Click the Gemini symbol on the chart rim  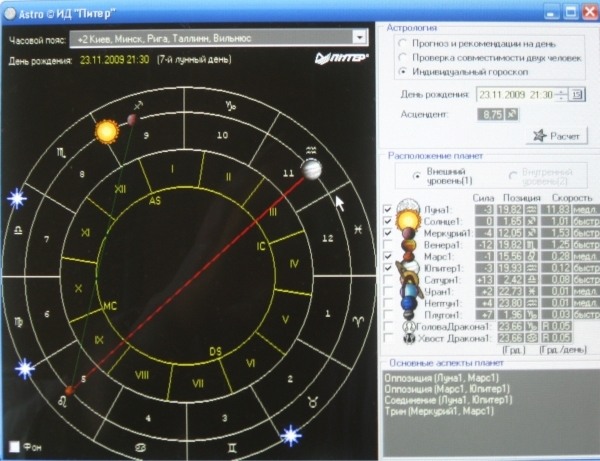coord(232,448)
